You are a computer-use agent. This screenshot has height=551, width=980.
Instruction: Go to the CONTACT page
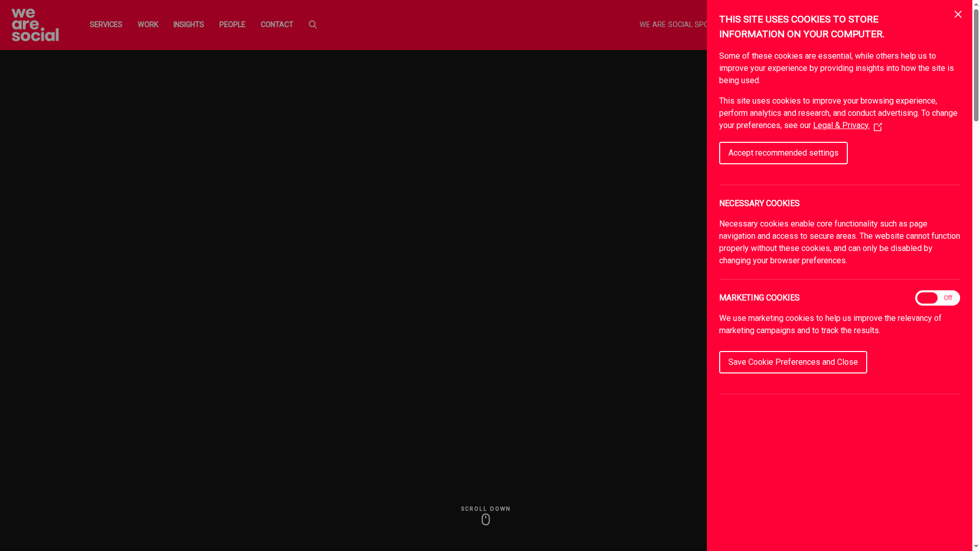pyautogui.click(x=277, y=24)
